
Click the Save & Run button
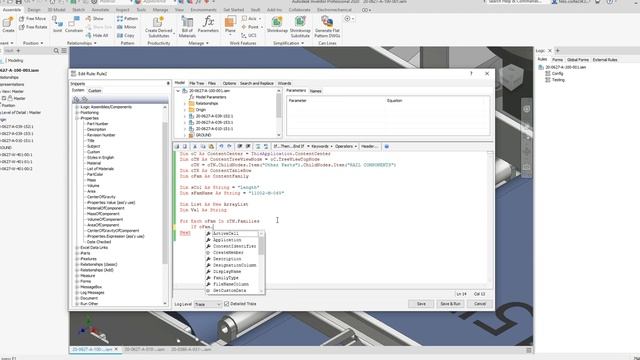[x=450, y=304]
